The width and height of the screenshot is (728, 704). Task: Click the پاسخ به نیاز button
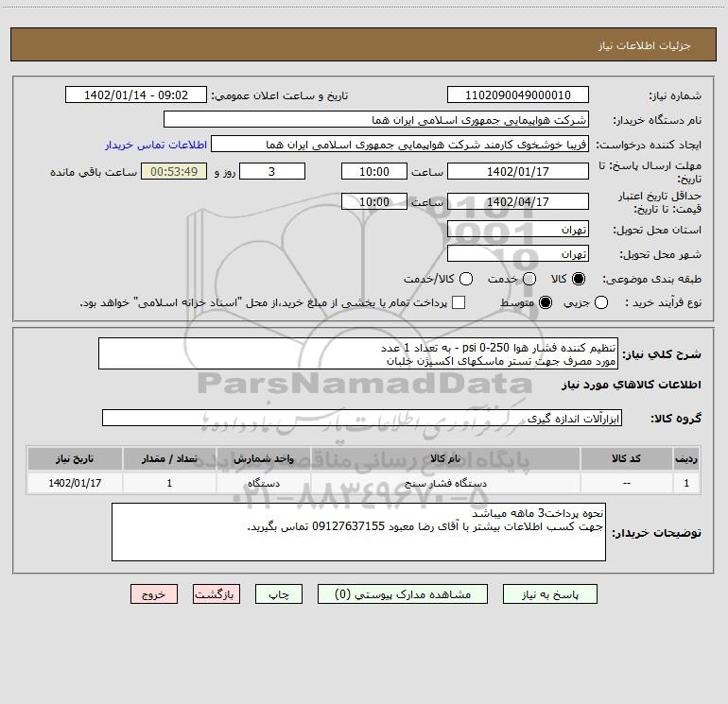(x=550, y=594)
